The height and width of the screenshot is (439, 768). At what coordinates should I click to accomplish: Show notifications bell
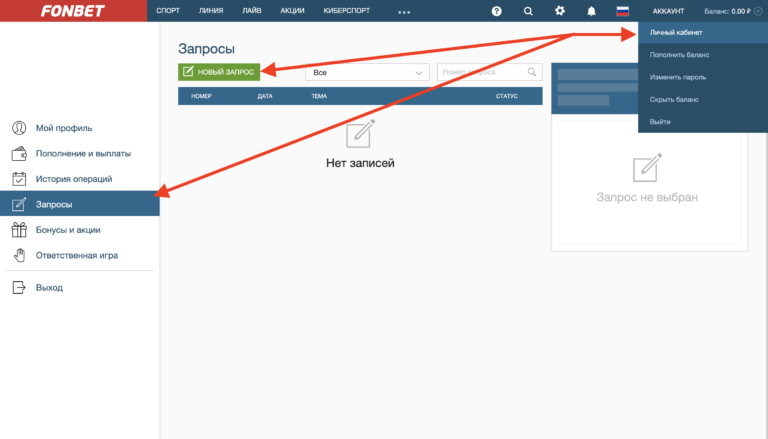(592, 11)
